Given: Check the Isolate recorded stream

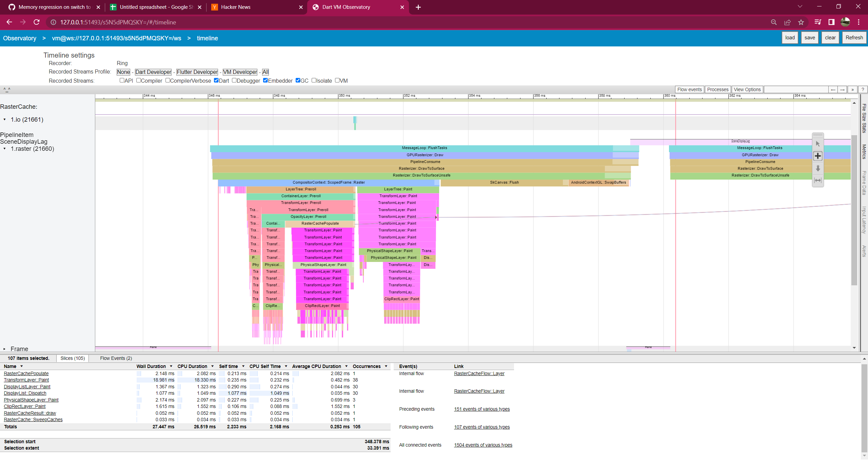Looking at the screenshot, I should coord(314,80).
